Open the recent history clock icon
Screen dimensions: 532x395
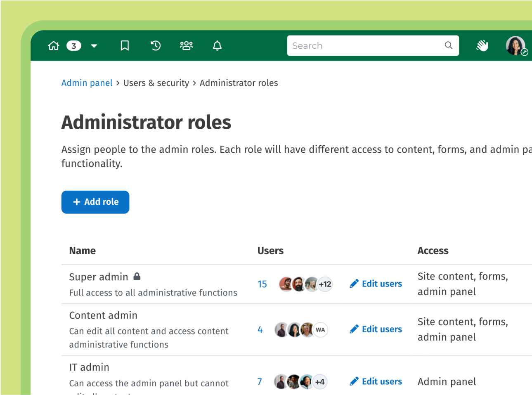pos(156,45)
